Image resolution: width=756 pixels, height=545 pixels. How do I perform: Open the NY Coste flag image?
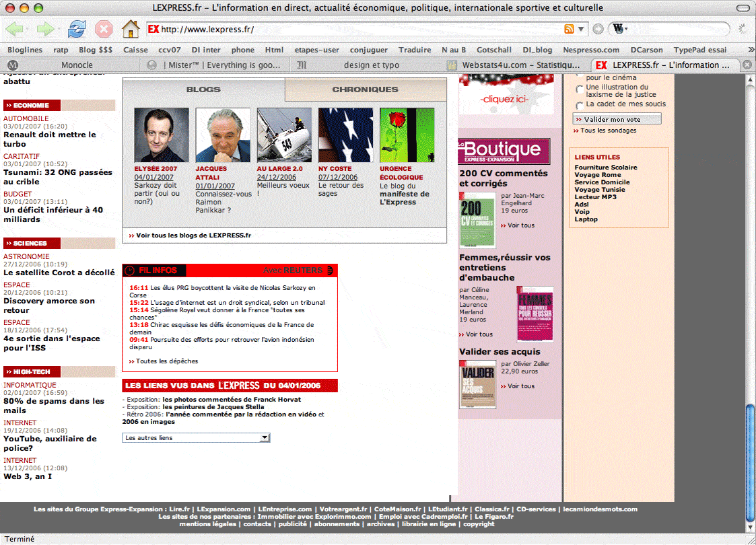pyautogui.click(x=346, y=135)
